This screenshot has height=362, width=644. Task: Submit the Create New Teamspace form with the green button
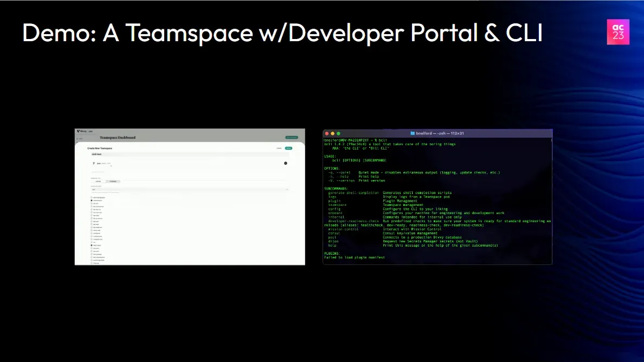point(289,148)
